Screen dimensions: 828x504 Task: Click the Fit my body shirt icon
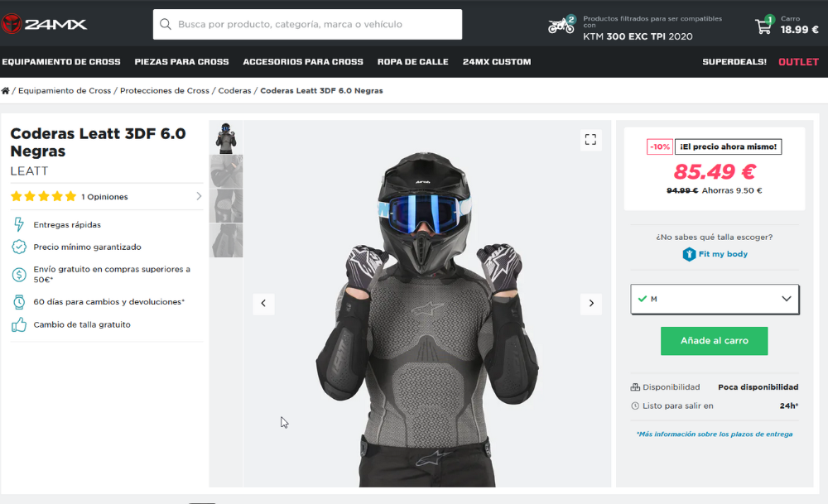(689, 254)
